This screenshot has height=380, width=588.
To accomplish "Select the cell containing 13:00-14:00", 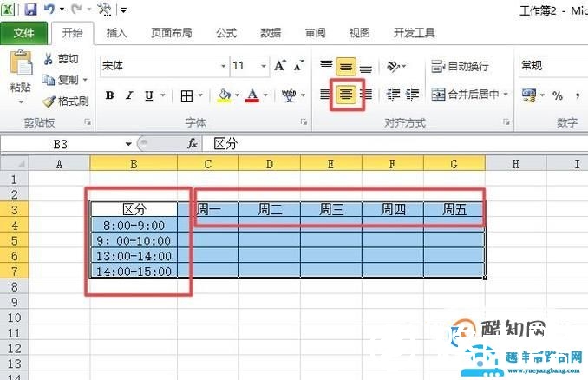I will (134, 256).
